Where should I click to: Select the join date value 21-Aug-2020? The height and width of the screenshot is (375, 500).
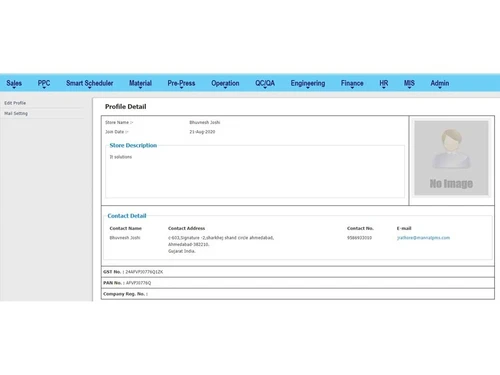pyautogui.click(x=202, y=132)
